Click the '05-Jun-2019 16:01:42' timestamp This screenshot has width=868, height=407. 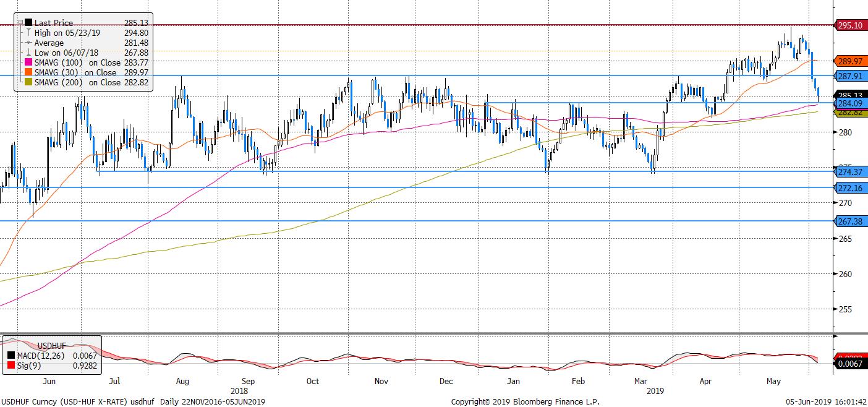[827, 401]
